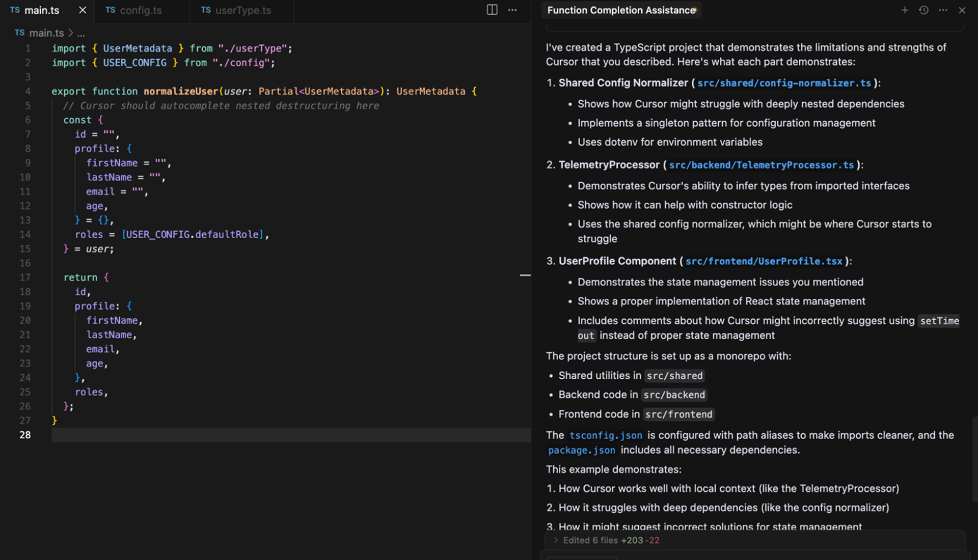Viewport: 978px width, 560px height.
Task: Click the return keyword on line 17
Action: pyautogui.click(x=80, y=277)
